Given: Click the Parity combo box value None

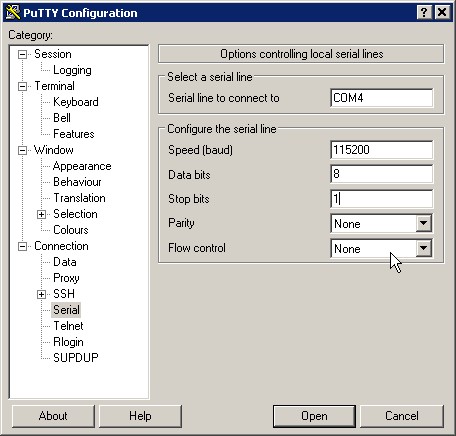Looking at the screenshot, I should click(373, 223).
